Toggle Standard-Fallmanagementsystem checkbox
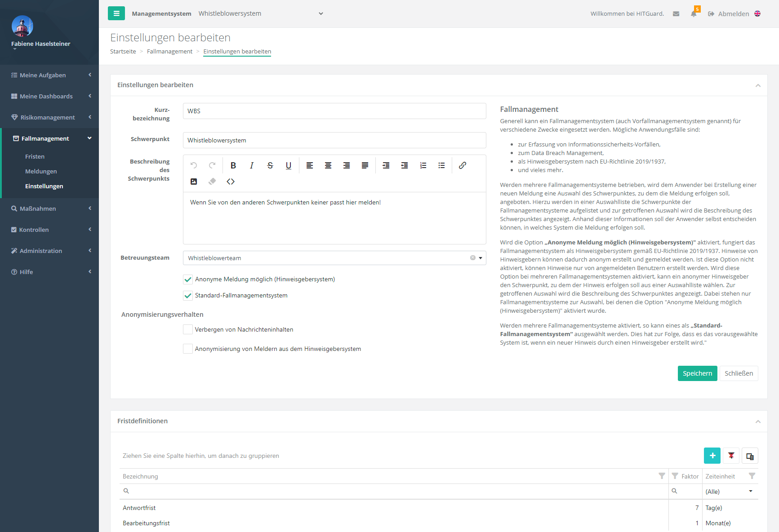The image size is (779, 532). [188, 296]
